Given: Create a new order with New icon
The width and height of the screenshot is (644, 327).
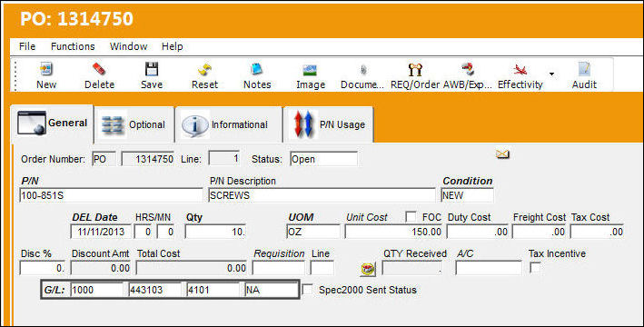Looking at the screenshot, I should [x=46, y=69].
